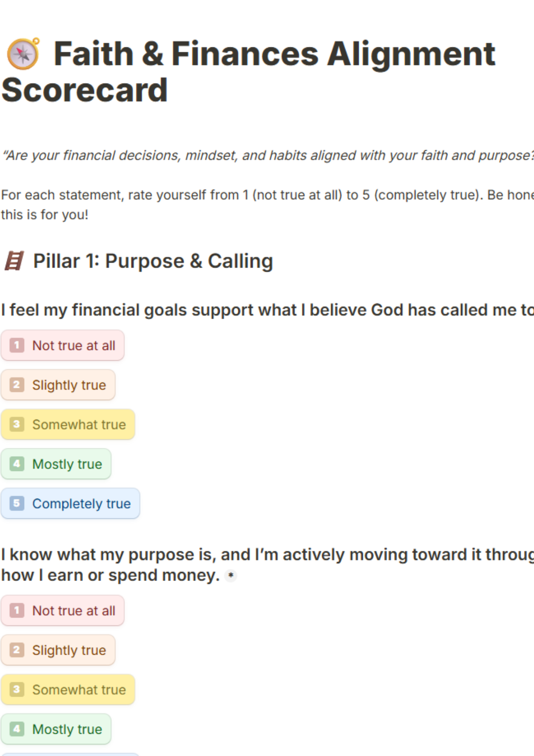Click number 5 badge under financial goals question

17,503
